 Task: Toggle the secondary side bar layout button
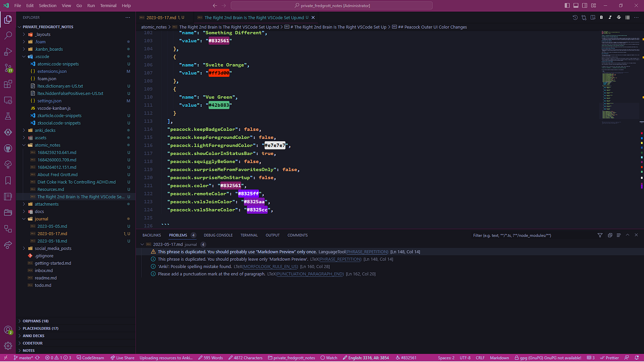pyautogui.click(x=585, y=6)
